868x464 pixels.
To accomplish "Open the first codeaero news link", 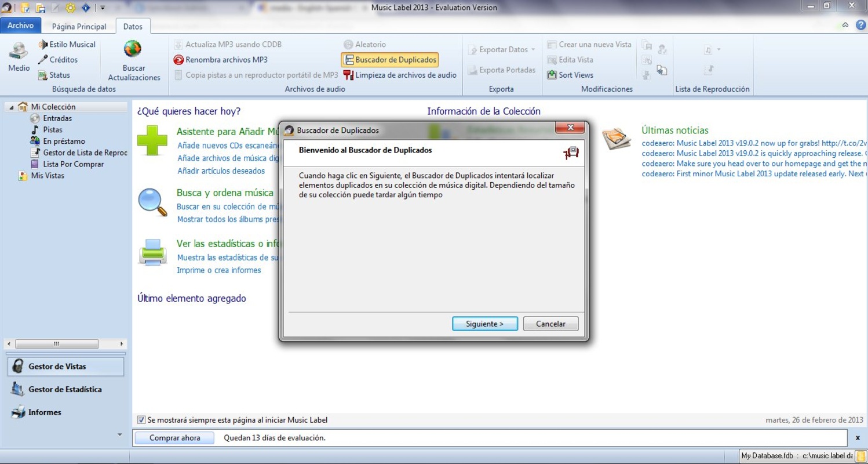I will pos(754,143).
